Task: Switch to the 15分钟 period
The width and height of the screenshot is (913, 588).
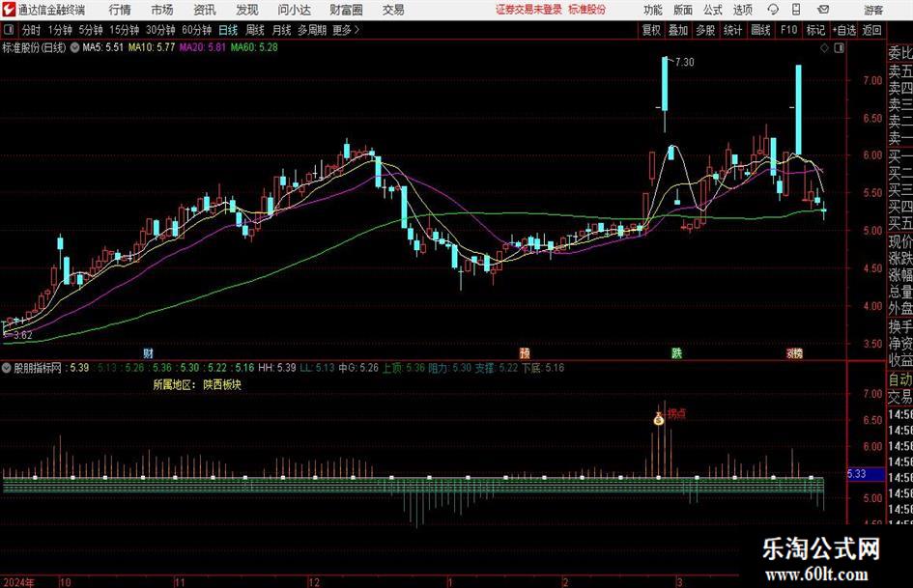Action: point(125,30)
